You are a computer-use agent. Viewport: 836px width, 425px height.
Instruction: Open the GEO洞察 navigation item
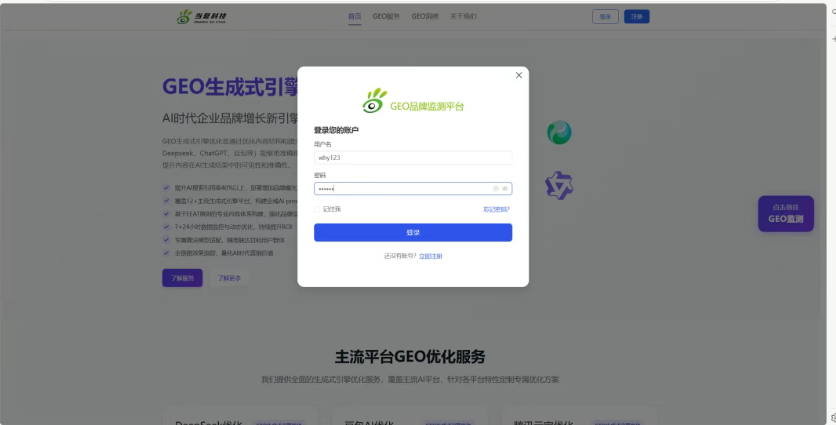424,16
